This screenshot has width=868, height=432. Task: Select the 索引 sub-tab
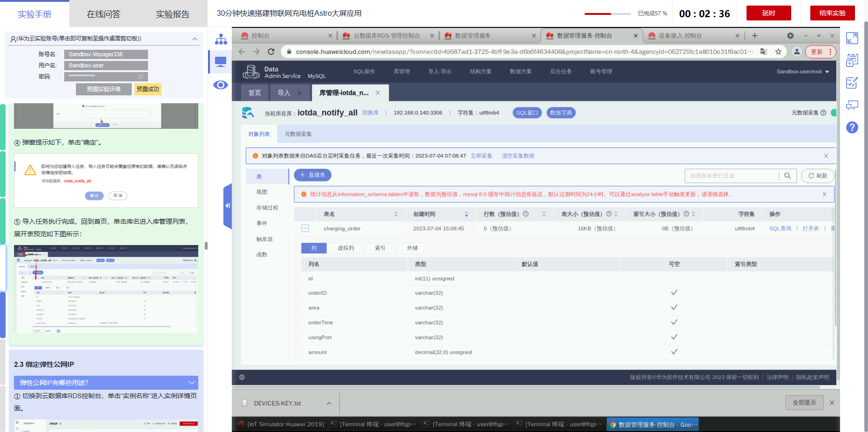pyautogui.click(x=380, y=248)
